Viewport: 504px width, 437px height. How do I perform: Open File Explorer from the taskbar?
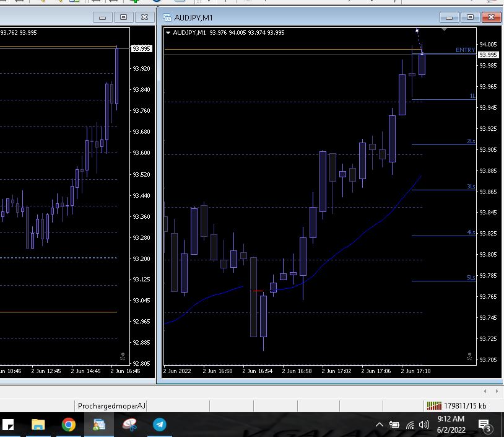(x=38, y=425)
